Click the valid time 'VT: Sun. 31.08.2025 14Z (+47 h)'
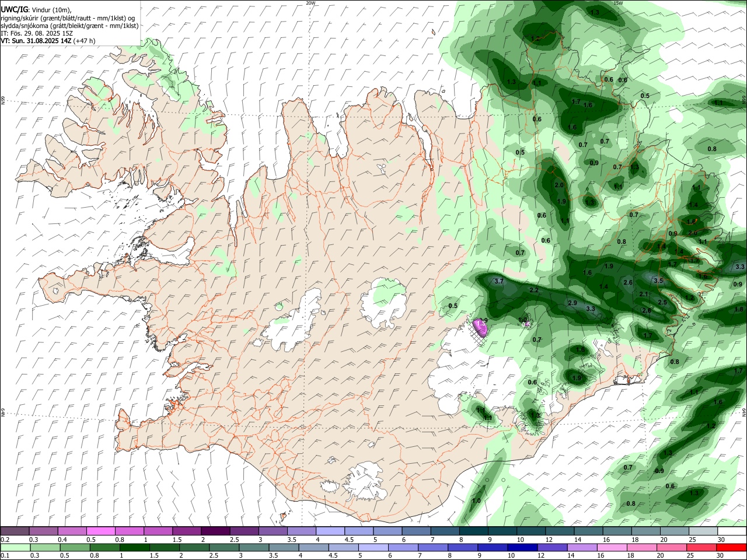The height and width of the screenshot is (560, 747). coord(48,41)
